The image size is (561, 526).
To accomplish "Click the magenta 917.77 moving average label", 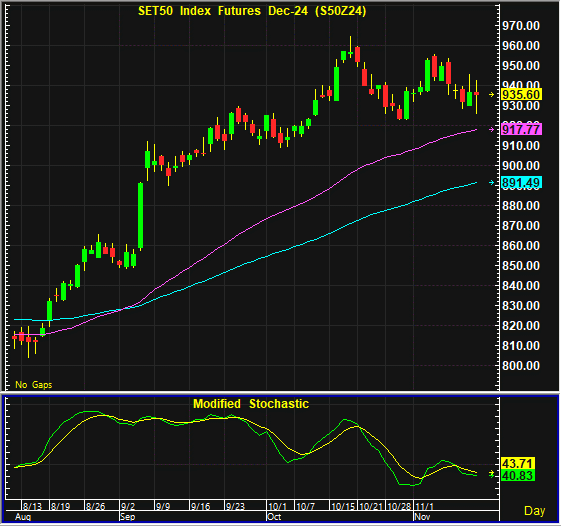I will [x=522, y=129].
